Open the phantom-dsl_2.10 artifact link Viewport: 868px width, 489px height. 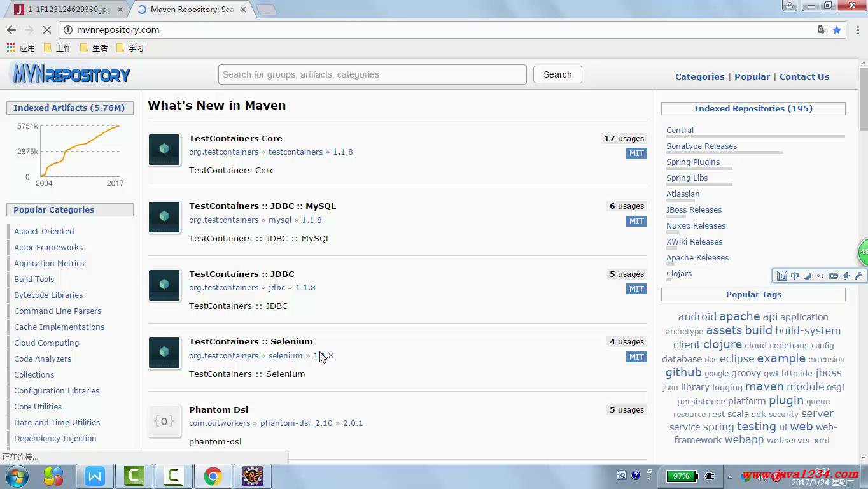point(296,423)
